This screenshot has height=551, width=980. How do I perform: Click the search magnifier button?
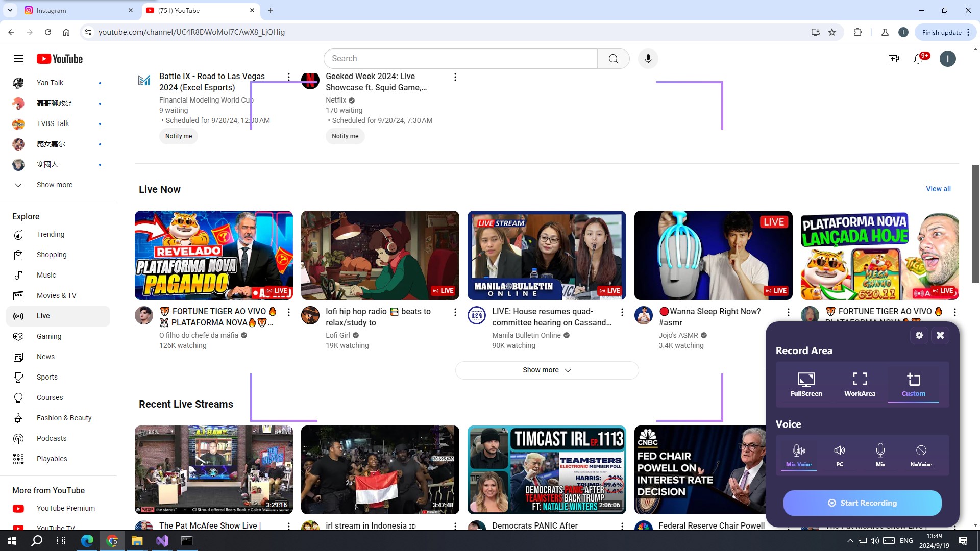pos(613,59)
